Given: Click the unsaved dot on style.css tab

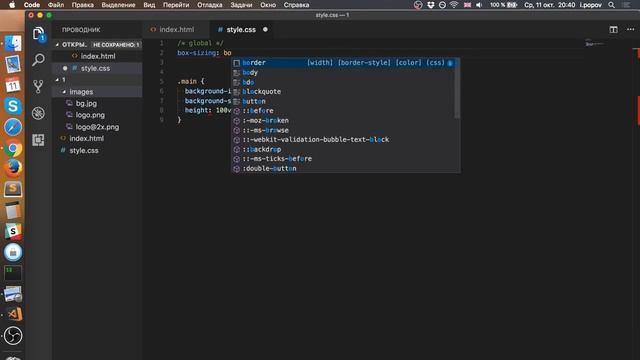Looking at the screenshot, I should (265, 29).
